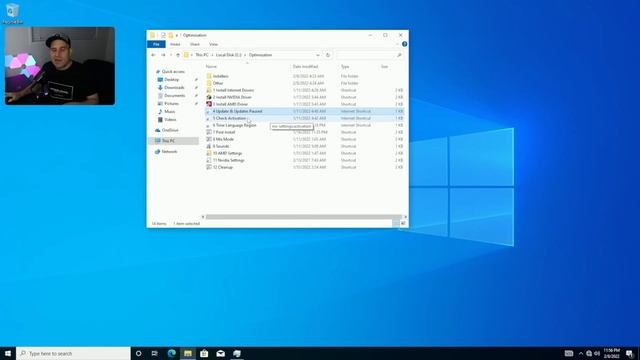Screen dimensions: 640x360
Task: Open the Share ribbon tab
Action: point(195,44)
